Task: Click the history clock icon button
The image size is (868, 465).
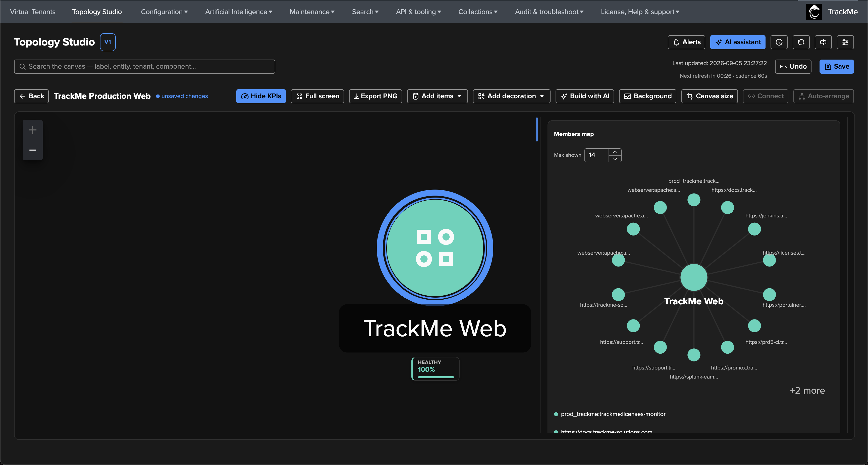Action: (779, 42)
